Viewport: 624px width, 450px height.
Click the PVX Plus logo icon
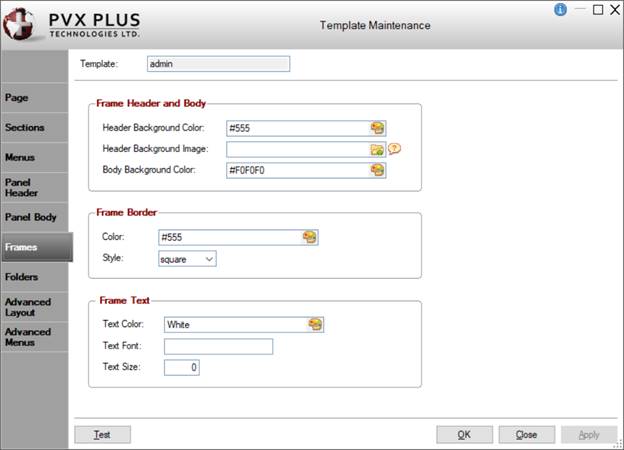(x=20, y=24)
